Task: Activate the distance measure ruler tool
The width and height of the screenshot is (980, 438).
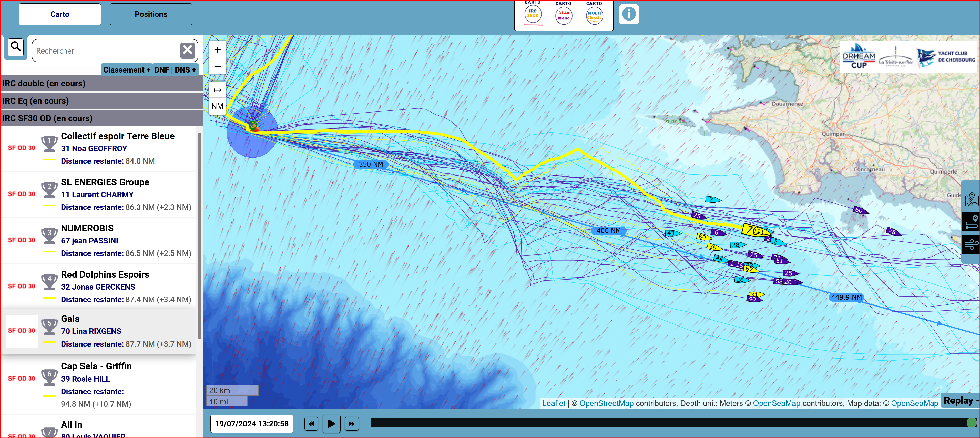Action: pos(218,90)
